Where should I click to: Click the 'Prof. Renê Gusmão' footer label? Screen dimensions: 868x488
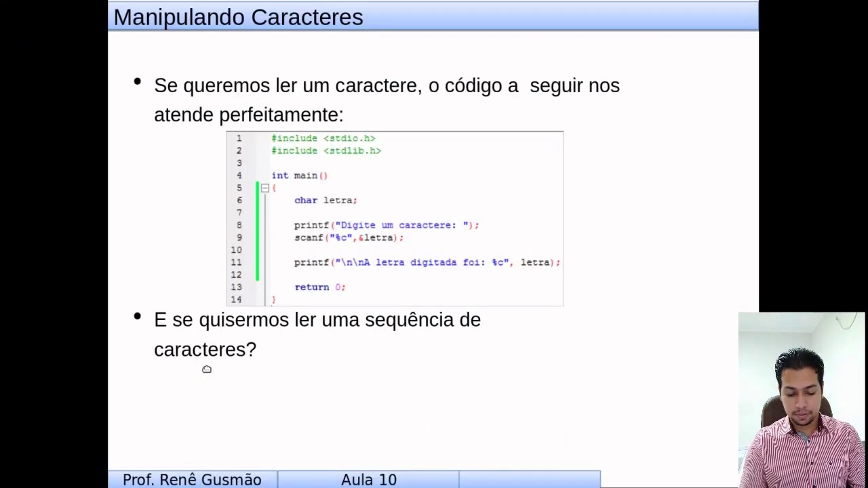[x=192, y=480]
